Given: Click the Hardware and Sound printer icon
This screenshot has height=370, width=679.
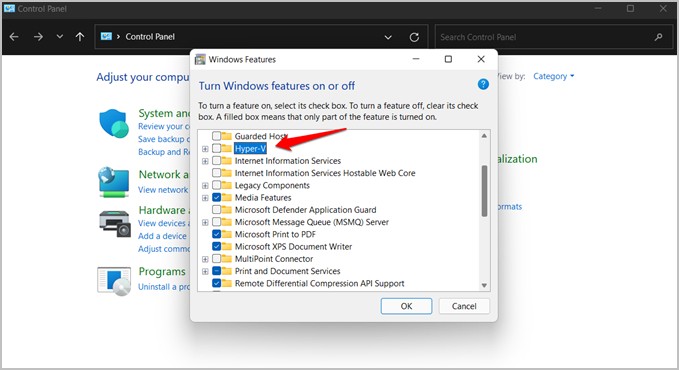Looking at the screenshot, I should (x=115, y=224).
